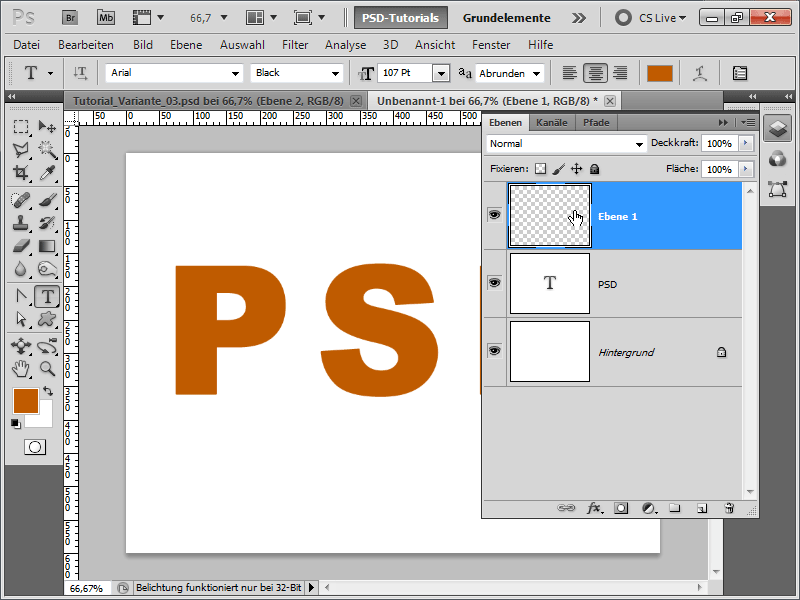
Task: Expand the Normal blend mode dropdown
Action: pyautogui.click(x=566, y=144)
